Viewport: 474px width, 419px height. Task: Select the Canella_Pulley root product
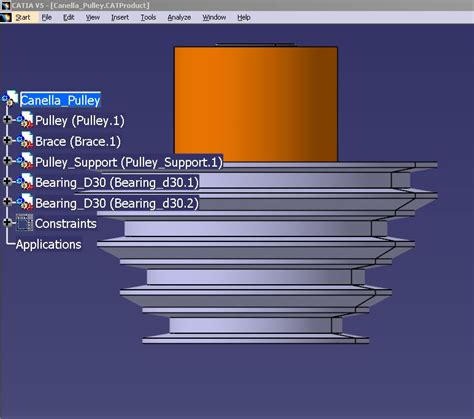(x=60, y=100)
